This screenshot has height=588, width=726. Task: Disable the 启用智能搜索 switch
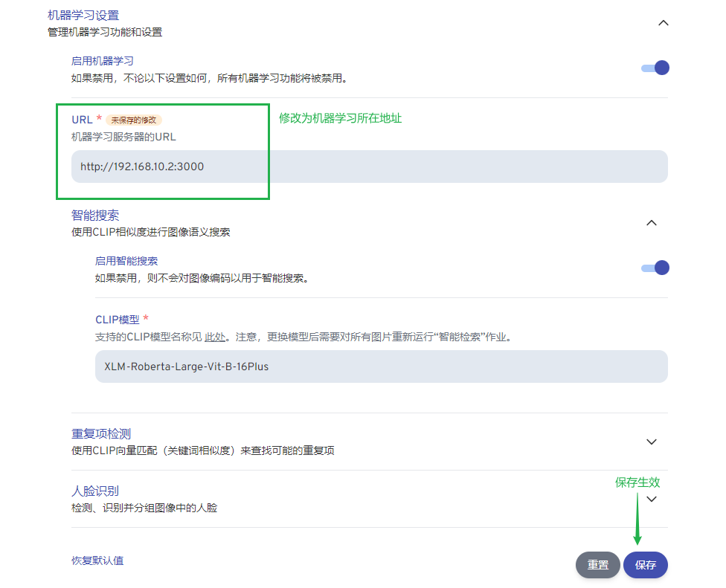pyautogui.click(x=655, y=268)
